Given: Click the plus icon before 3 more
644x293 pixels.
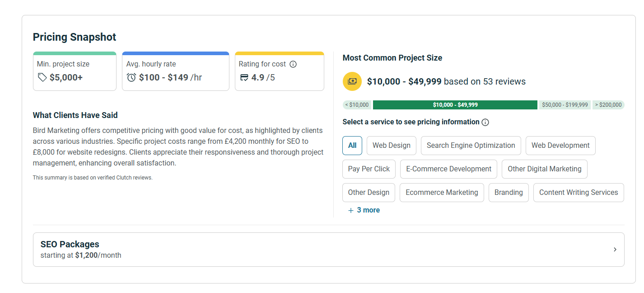Looking at the screenshot, I should click(x=351, y=210).
